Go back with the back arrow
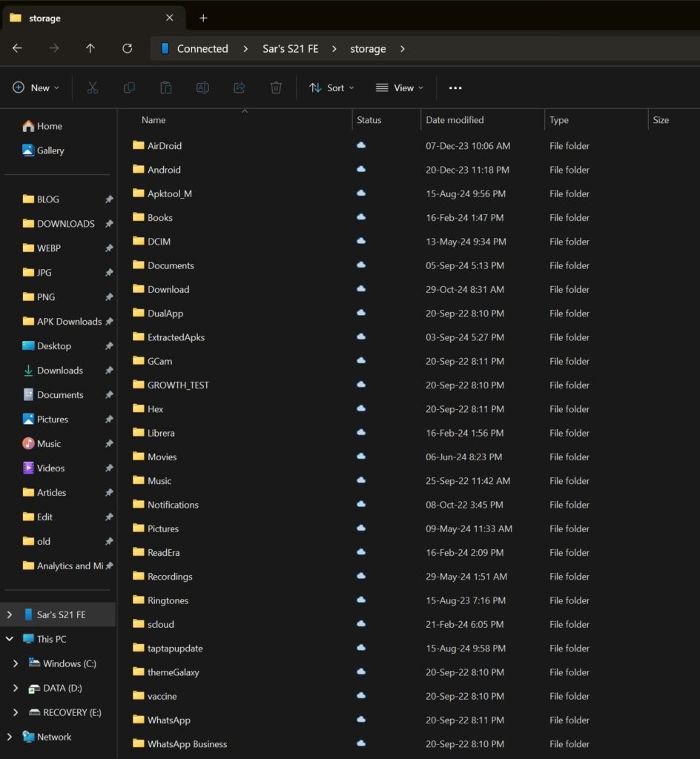Screen dimensions: 700x759 [18, 48]
